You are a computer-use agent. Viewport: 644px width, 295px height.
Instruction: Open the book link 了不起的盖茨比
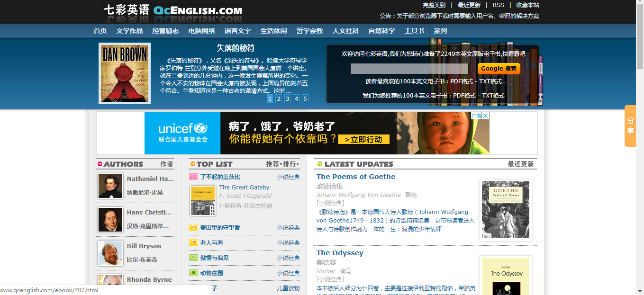click(220, 177)
